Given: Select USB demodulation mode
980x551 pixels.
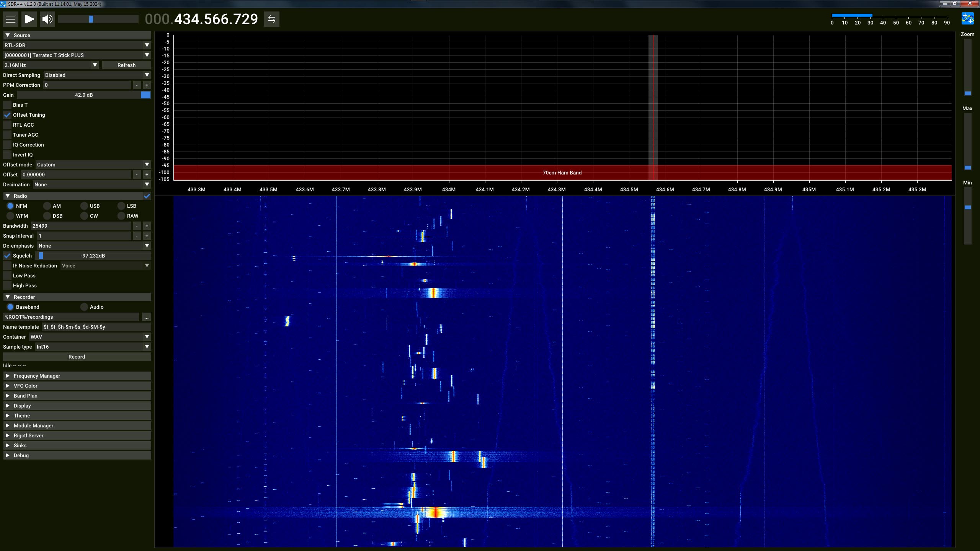Looking at the screenshot, I should [x=84, y=206].
